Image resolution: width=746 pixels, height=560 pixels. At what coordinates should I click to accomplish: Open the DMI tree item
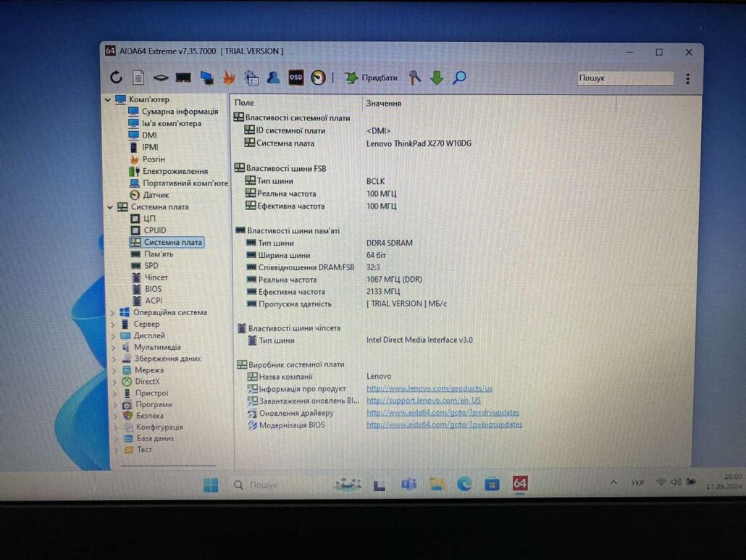(x=143, y=135)
